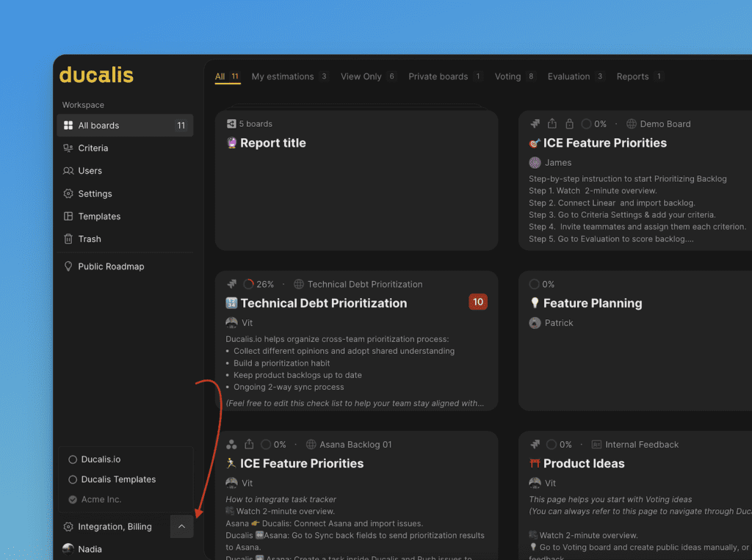This screenshot has width=752, height=560.
Task: Click share icon on Demo Board ICE card
Action: [552, 124]
